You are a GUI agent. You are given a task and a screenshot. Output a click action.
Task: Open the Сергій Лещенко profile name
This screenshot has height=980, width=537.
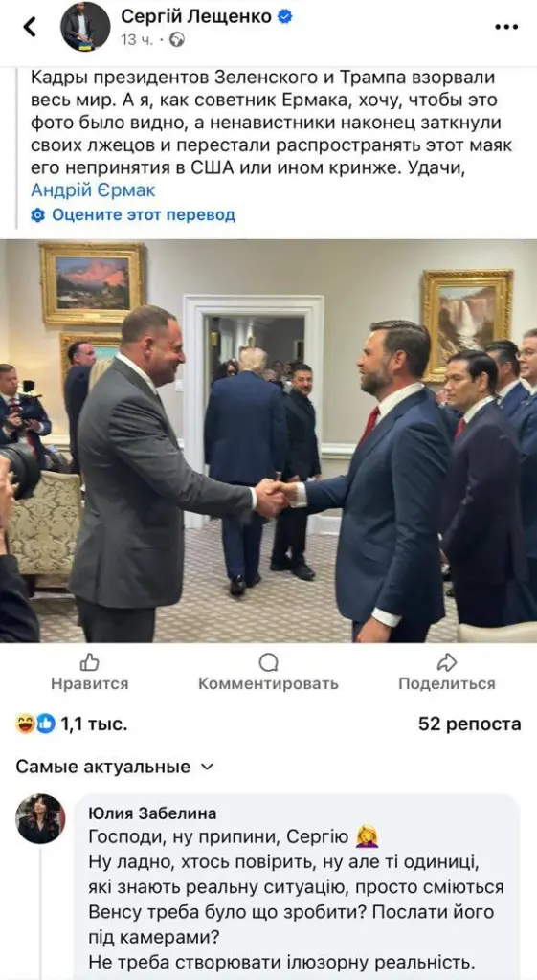[196, 17]
